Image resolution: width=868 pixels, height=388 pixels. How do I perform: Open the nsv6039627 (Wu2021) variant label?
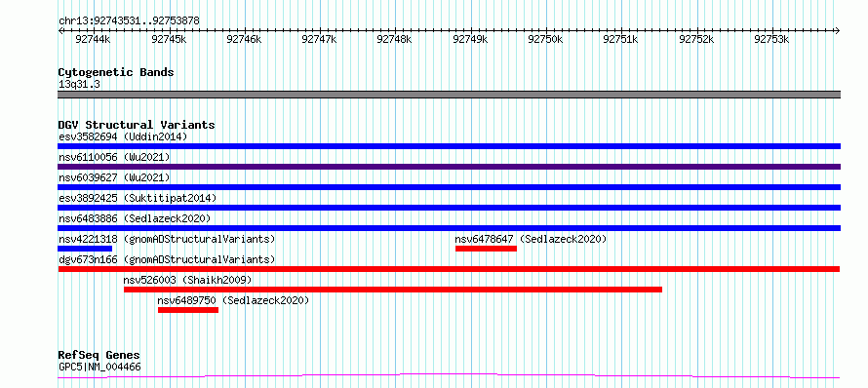pos(114,177)
